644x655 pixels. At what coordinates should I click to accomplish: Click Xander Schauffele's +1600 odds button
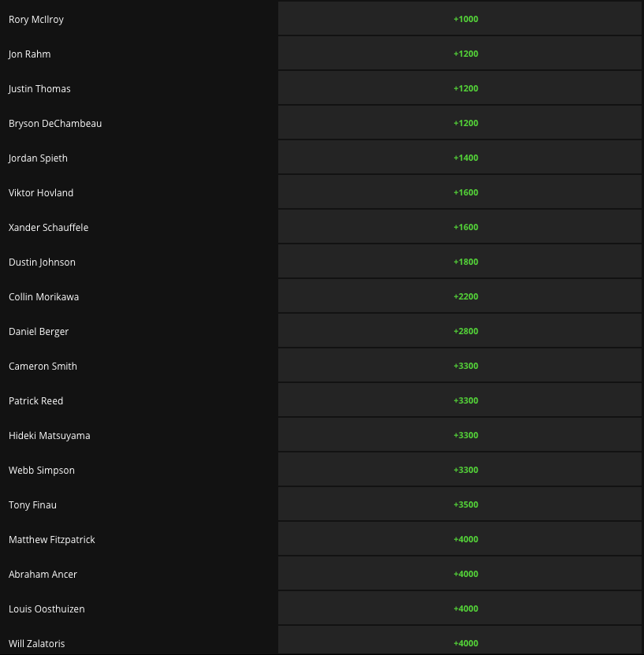[x=465, y=227]
